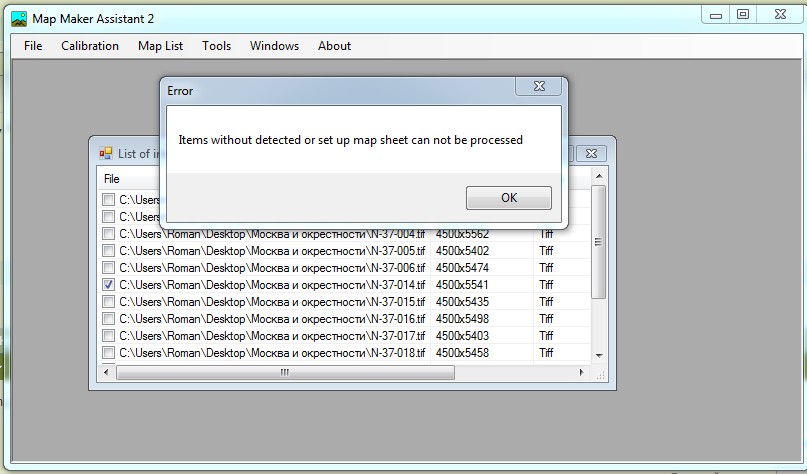Image resolution: width=807 pixels, height=474 pixels.
Task: Click the horizontal scrollbar right arrow
Action: 583,373
